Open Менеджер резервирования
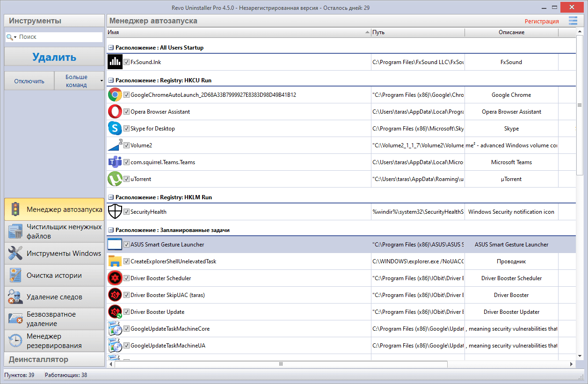Image resolution: width=588 pixels, height=384 pixels. (x=54, y=341)
